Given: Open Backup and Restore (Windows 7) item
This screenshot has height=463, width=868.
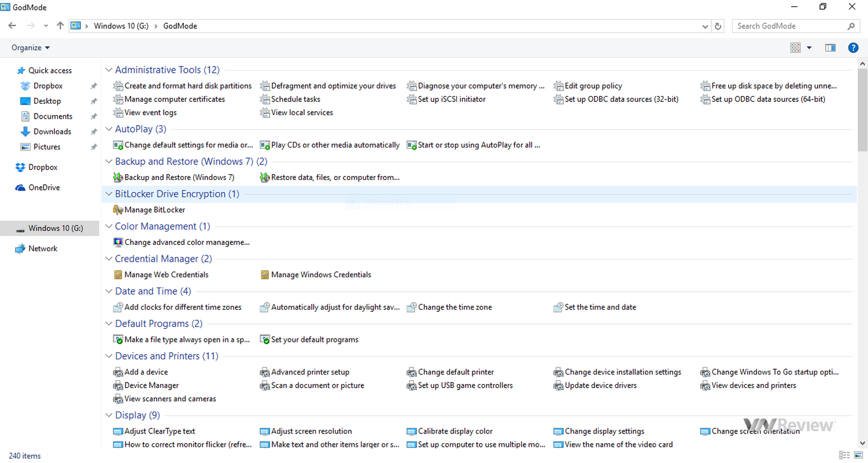Looking at the screenshot, I should pos(174,177).
